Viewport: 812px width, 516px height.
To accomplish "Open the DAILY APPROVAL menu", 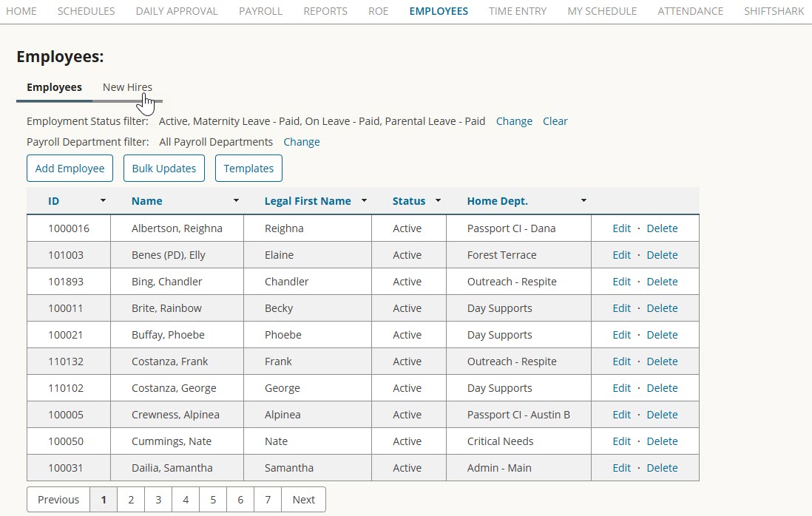I will pos(177,11).
